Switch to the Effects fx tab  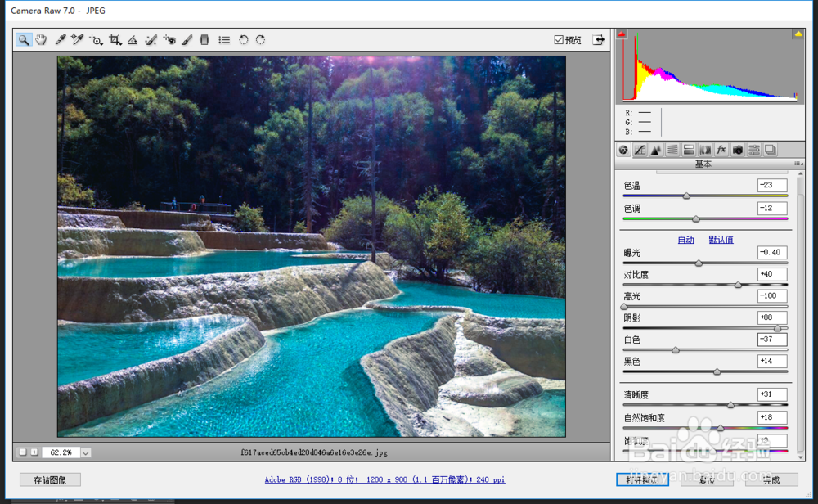[721, 151]
